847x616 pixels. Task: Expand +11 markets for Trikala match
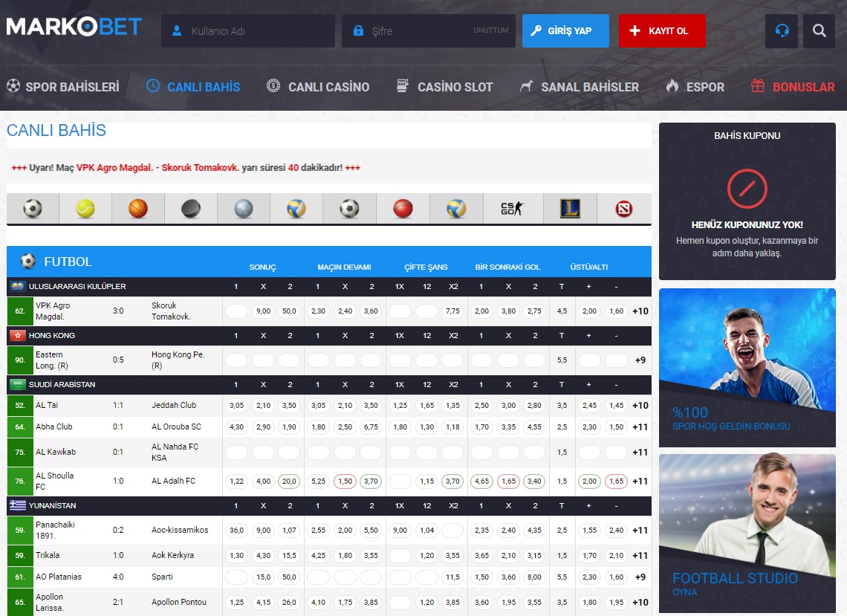640,556
